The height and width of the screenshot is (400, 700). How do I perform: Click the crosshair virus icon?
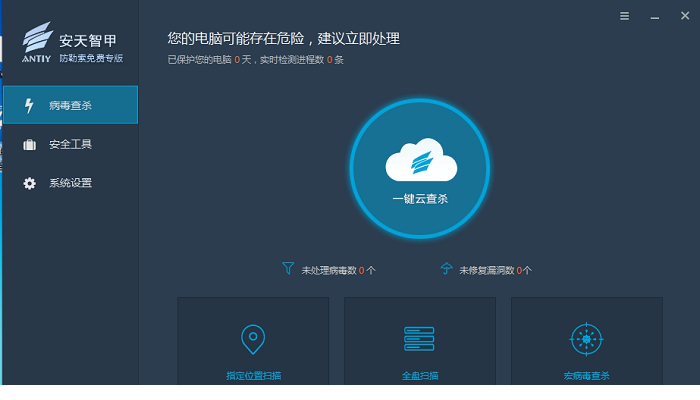[587, 339]
